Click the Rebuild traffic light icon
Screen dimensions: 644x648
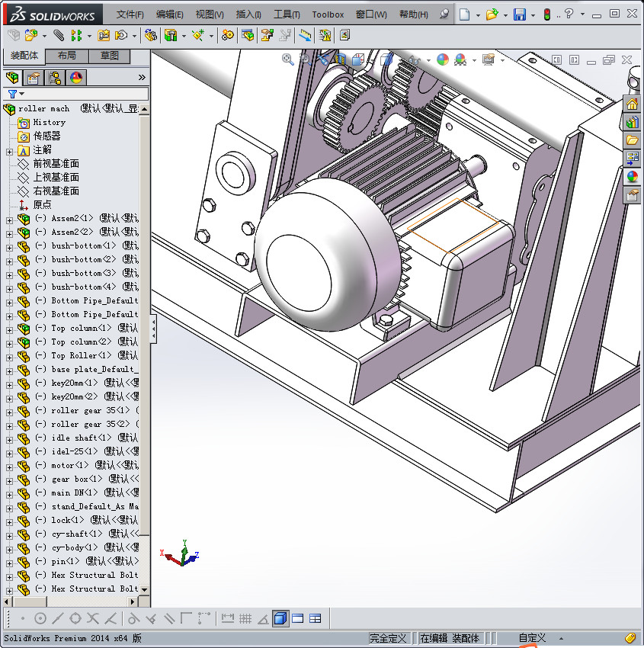pos(547,14)
